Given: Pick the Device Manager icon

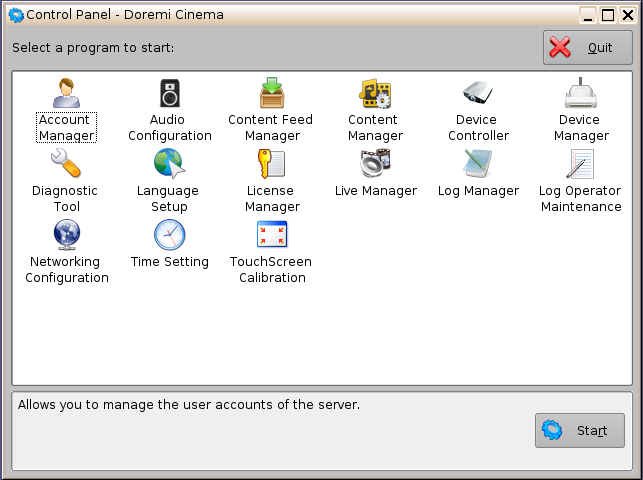Looking at the screenshot, I should click(581, 93).
